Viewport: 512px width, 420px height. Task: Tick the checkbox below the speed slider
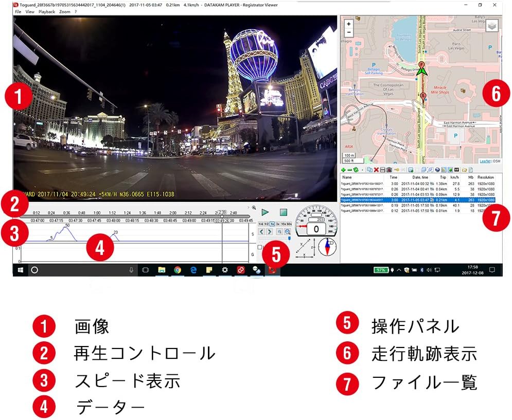point(260,247)
